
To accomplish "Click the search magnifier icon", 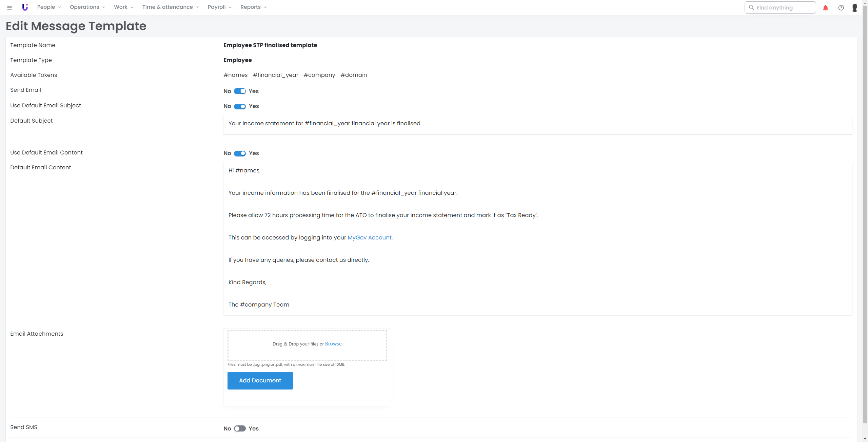I will click(751, 7).
